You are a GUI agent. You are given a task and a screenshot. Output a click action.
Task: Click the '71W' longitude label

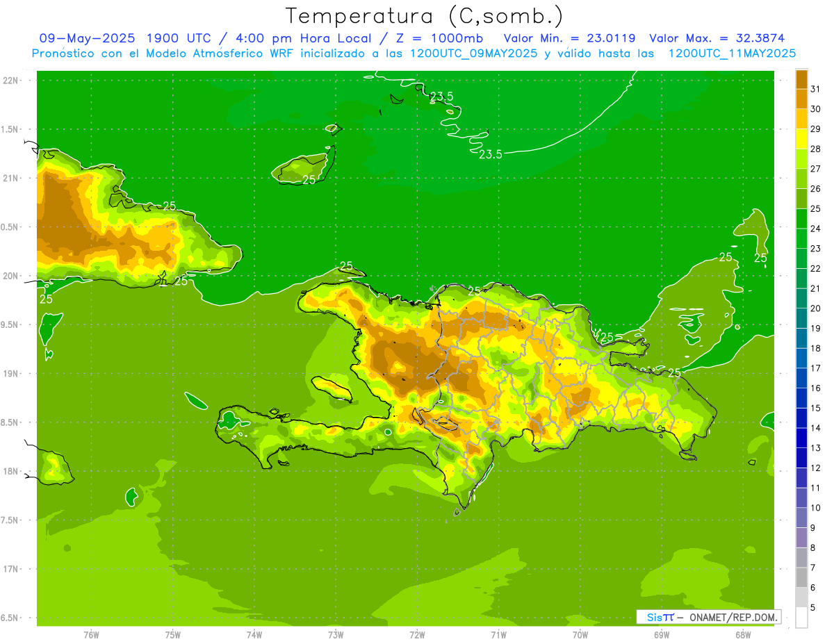(498, 634)
